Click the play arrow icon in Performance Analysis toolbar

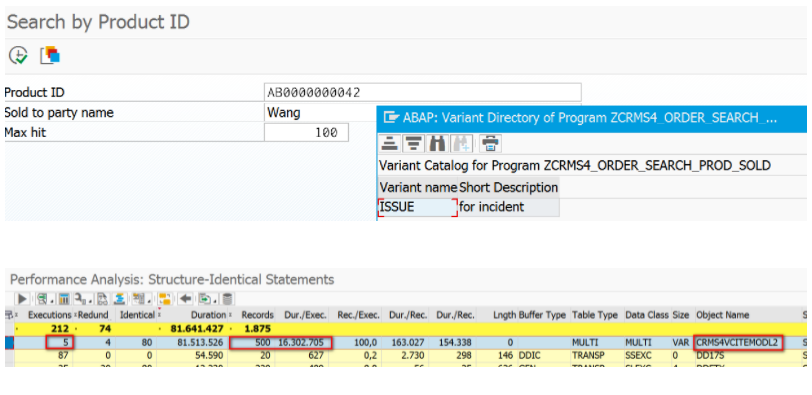tap(22, 299)
